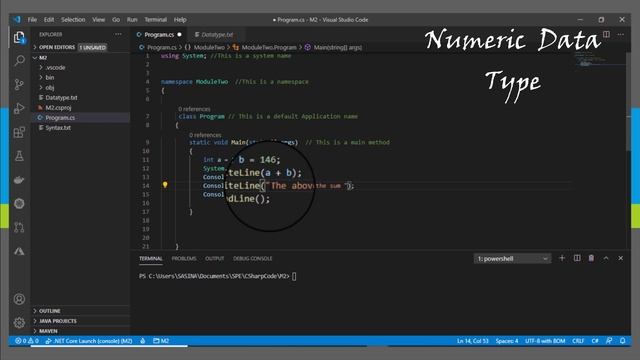Open the Search view icon

(19, 61)
